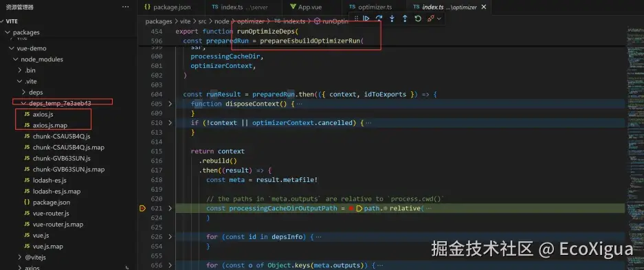
Task: Open chunk-CSAU5B4Q.js file
Action: (x=62, y=137)
